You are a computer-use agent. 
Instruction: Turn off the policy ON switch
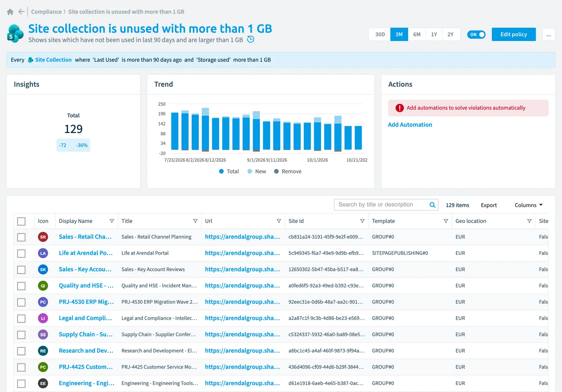[x=476, y=34]
